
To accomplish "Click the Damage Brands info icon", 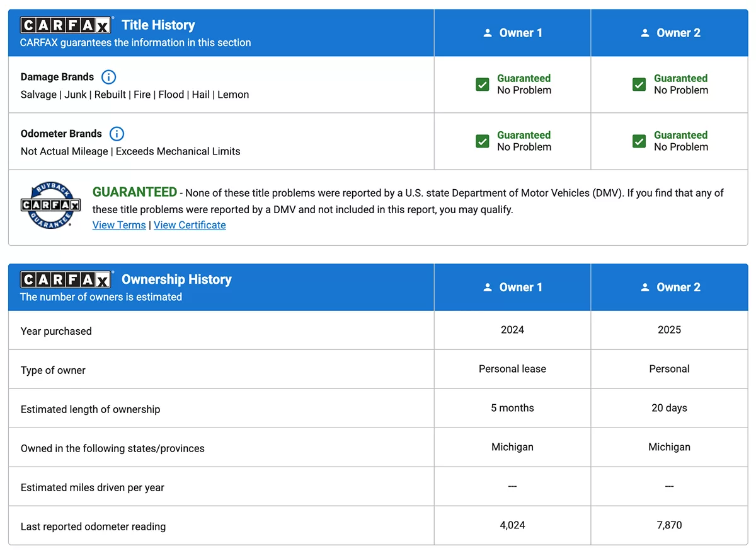I will tap(109, 77).
